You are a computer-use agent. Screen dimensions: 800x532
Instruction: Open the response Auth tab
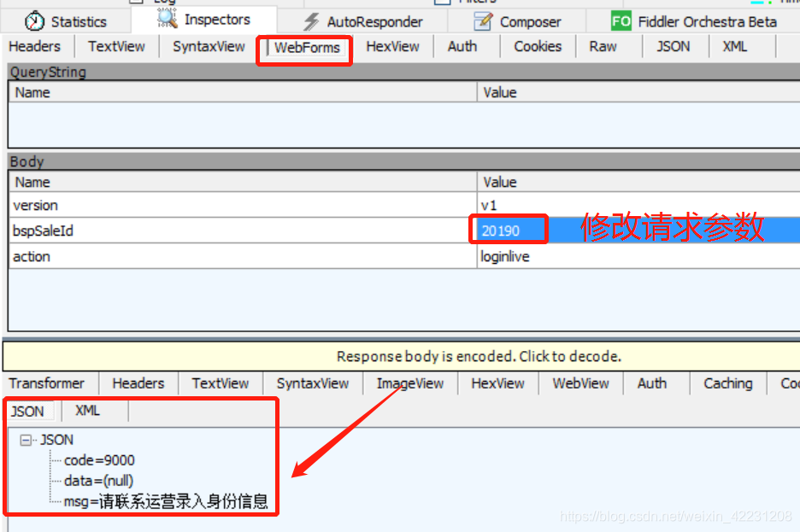(x=652, y=383)
